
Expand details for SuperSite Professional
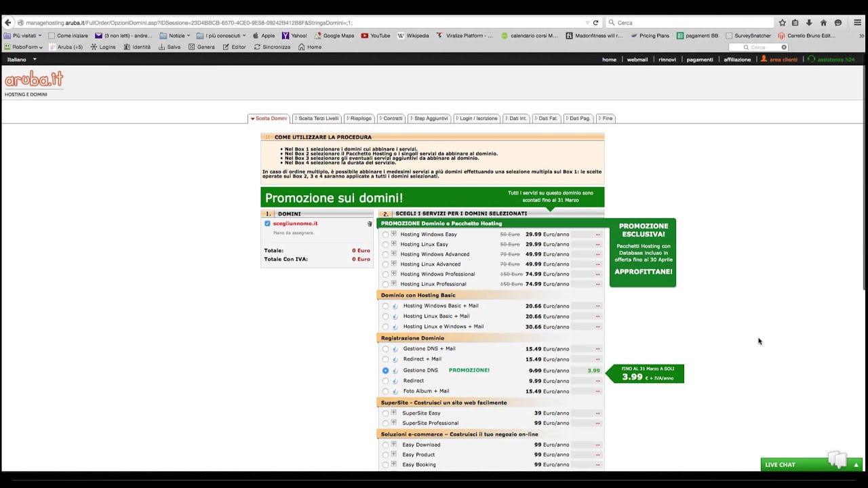tap(393, 423)
